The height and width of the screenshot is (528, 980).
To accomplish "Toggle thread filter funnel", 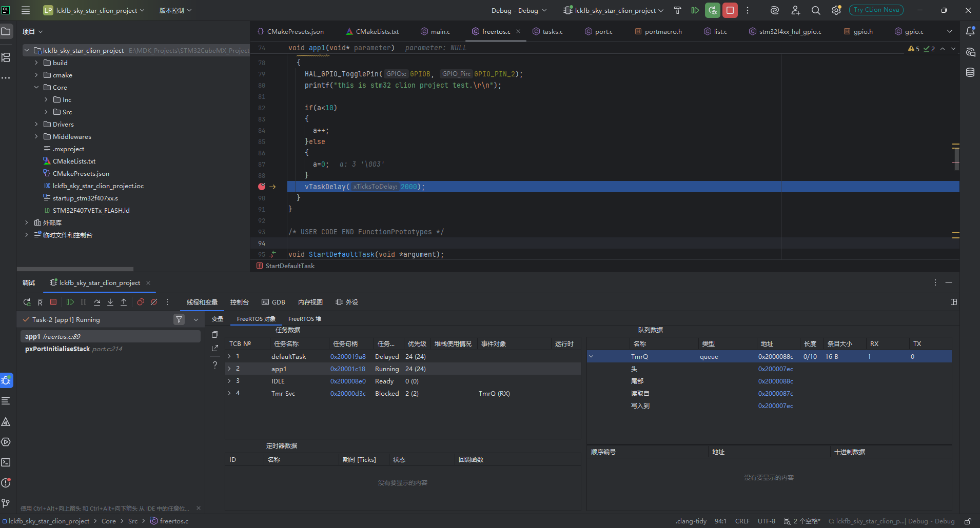I will (179, 319).
